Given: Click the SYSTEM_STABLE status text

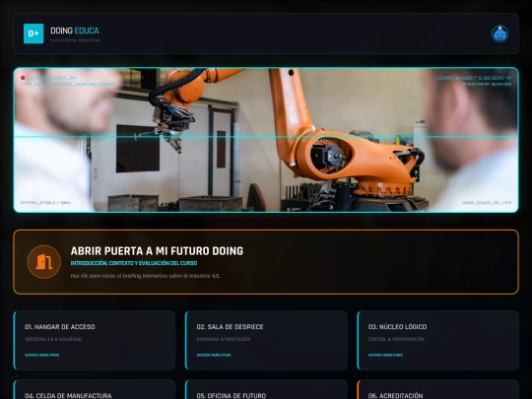Looking at the screenshot, I should pyautogui.click(x=45, y=203).
